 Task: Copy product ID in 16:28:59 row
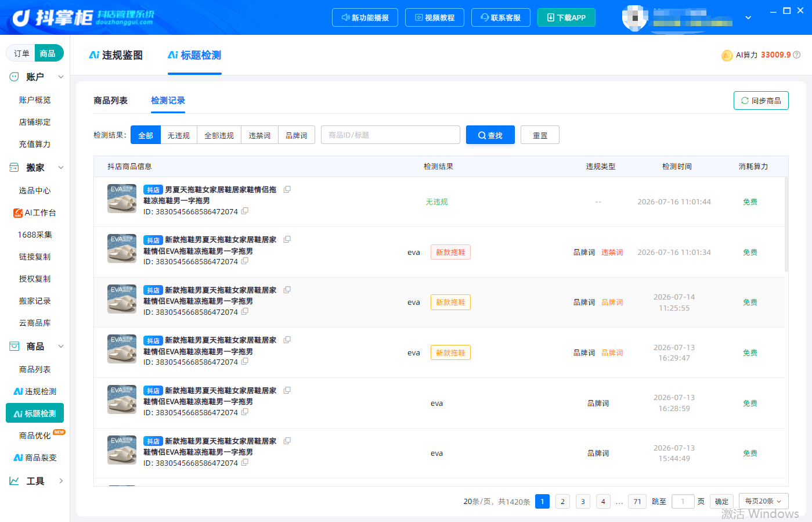coord(245,412)
